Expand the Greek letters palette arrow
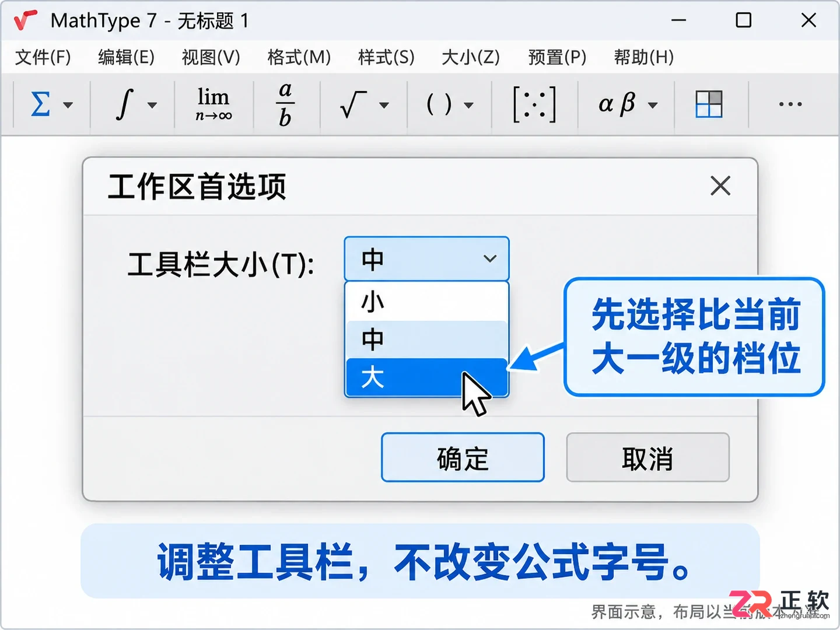Screen dimensions: 840x630 [x=653, y=106]
